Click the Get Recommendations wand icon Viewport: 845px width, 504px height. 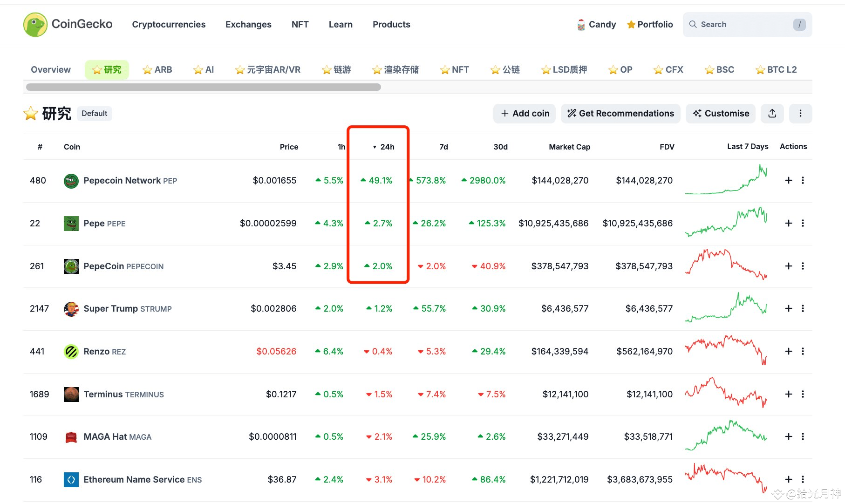click(572, 113)
